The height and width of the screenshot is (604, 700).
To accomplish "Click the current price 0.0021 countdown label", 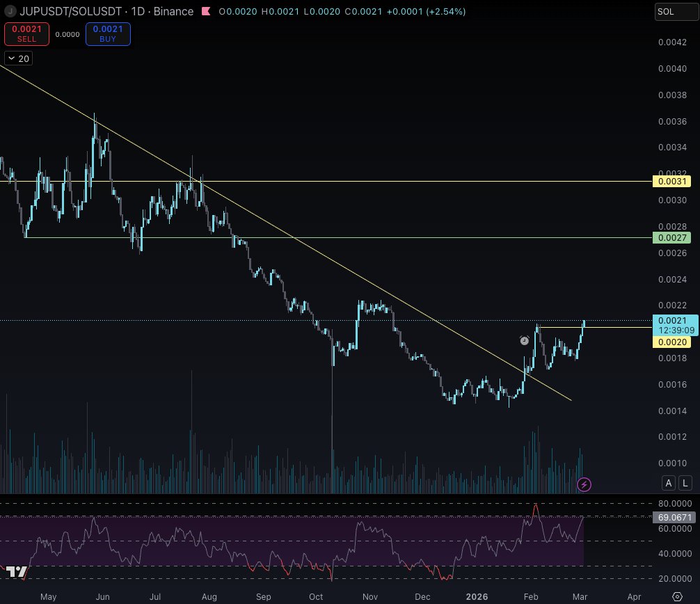I will [676, 325].
